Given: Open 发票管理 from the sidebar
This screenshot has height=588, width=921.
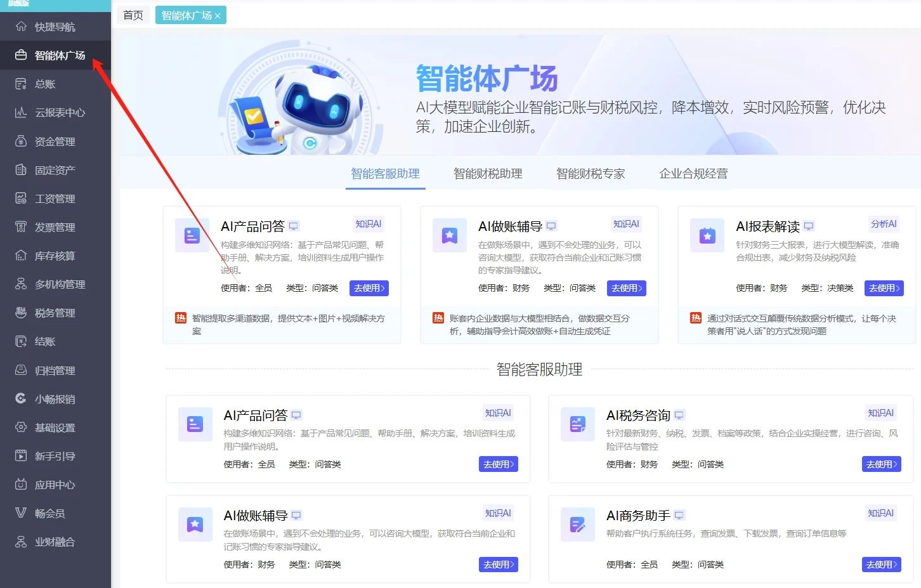Looking at the screenshot, I should point(54,226).
